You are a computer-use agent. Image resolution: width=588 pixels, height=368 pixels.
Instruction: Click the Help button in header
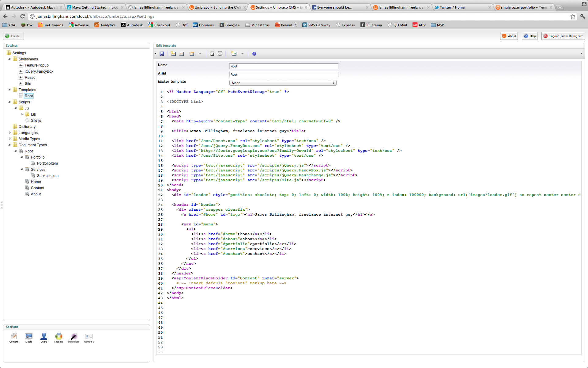[530, 36]
